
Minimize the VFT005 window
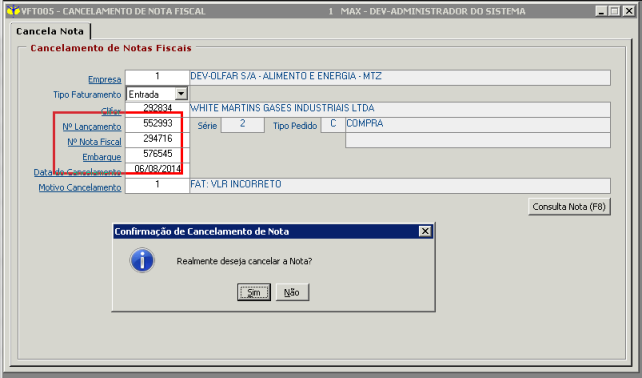(x=601, y=11)
